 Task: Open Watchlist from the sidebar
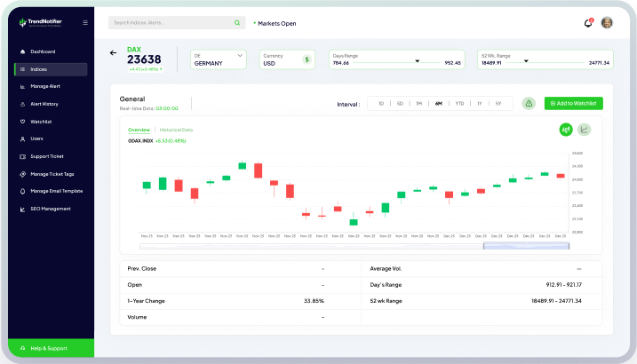pyautogui.click(x=42, y=122)
